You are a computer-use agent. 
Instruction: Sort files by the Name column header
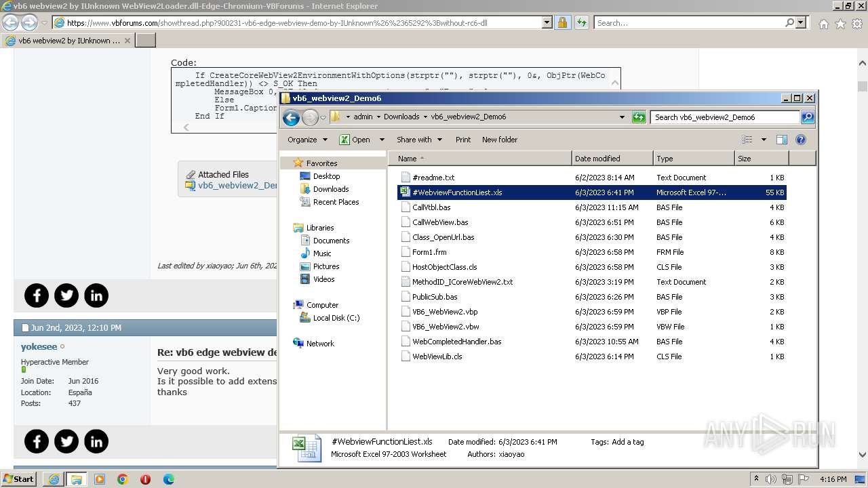click(479, 159)
